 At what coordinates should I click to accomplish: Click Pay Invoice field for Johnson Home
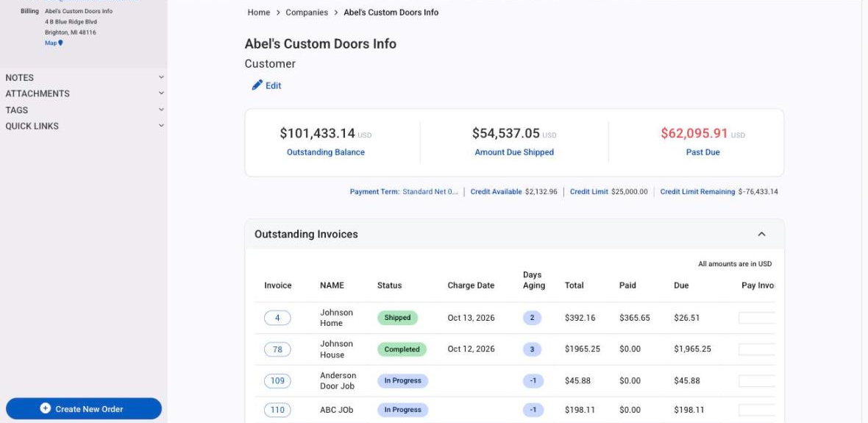coord(757,318)
